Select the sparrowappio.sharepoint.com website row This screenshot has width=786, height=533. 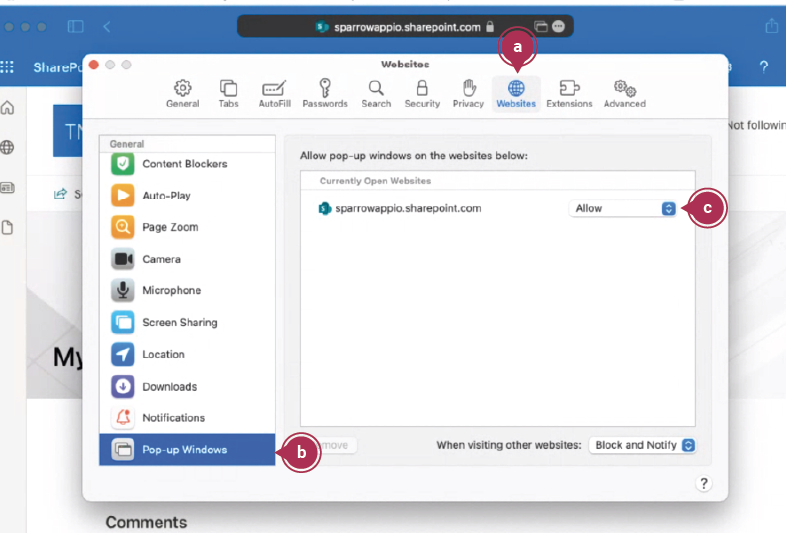click(420, 208)
